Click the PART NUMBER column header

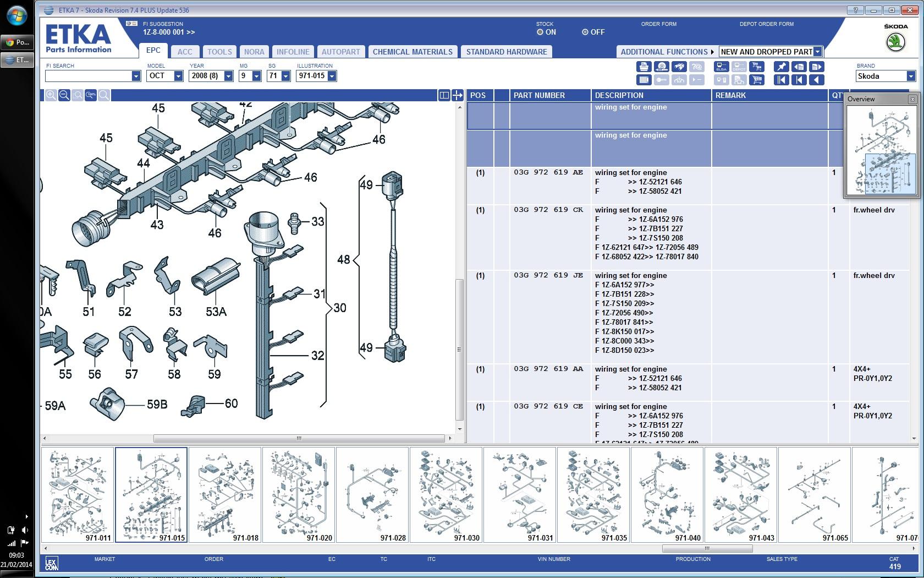pyautogui.click(x=550, y=95)
